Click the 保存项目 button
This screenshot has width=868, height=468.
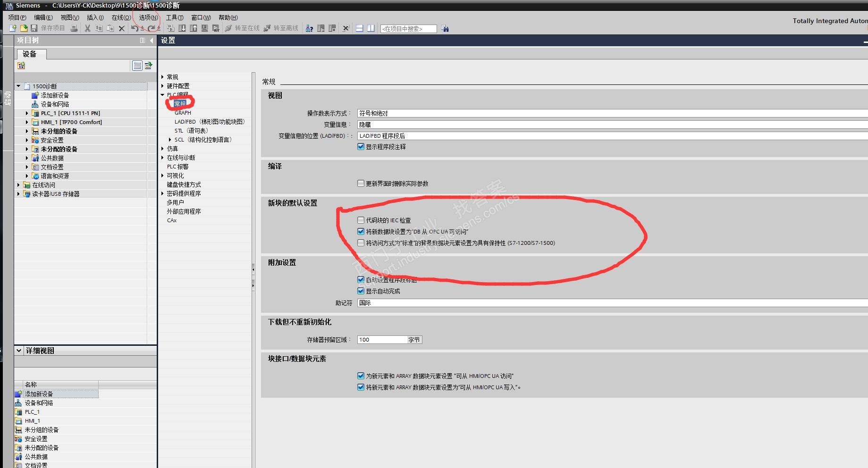[x=48, y=28]
